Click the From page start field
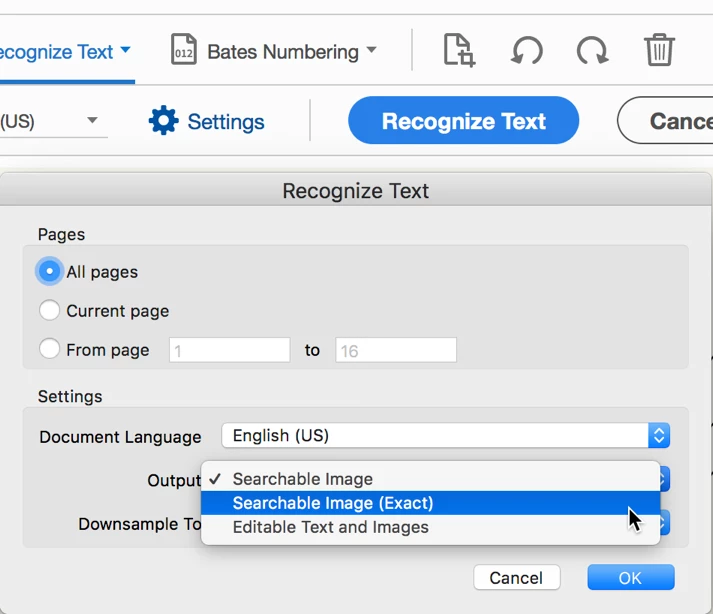This screenshot has width=713, height=614. click(230, 350)
